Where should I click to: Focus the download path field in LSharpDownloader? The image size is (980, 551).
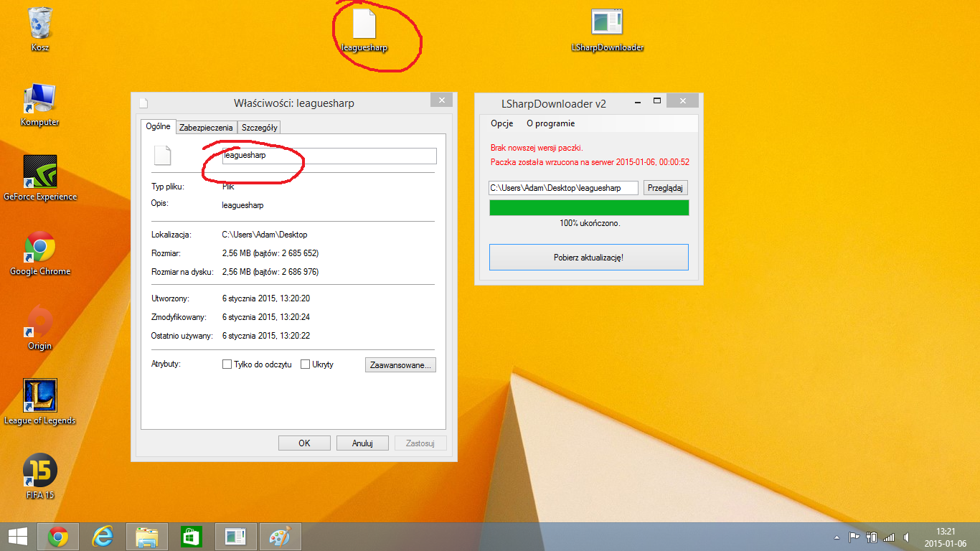563,188
